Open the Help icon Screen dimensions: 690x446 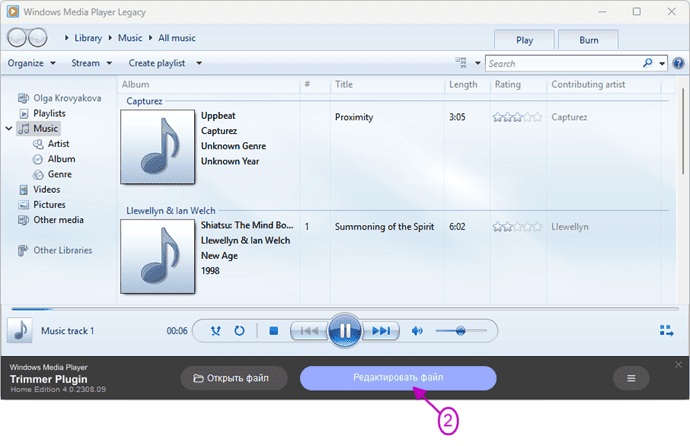point(678,63)
